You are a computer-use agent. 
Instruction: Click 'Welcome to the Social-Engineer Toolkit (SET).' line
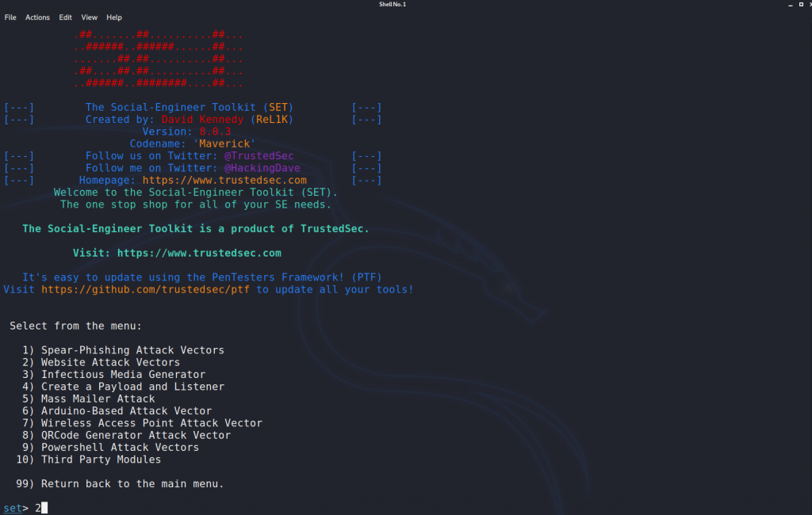click(x=196, y=193)
